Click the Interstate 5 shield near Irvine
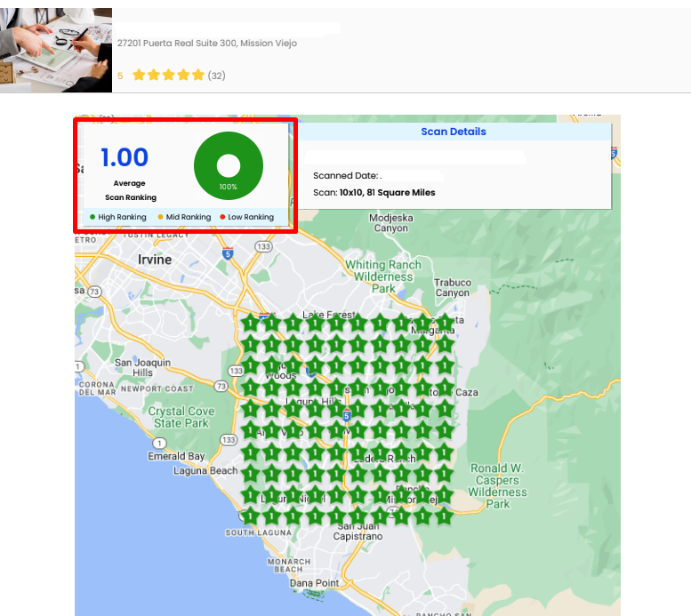The height and width of the screenshot is (616, 691). (228, 254)
